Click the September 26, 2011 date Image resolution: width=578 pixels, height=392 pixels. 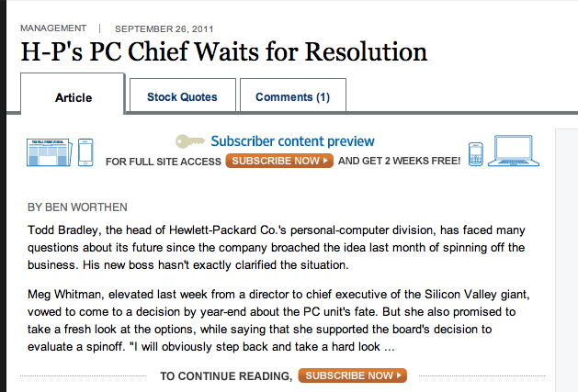coord(164,29)
